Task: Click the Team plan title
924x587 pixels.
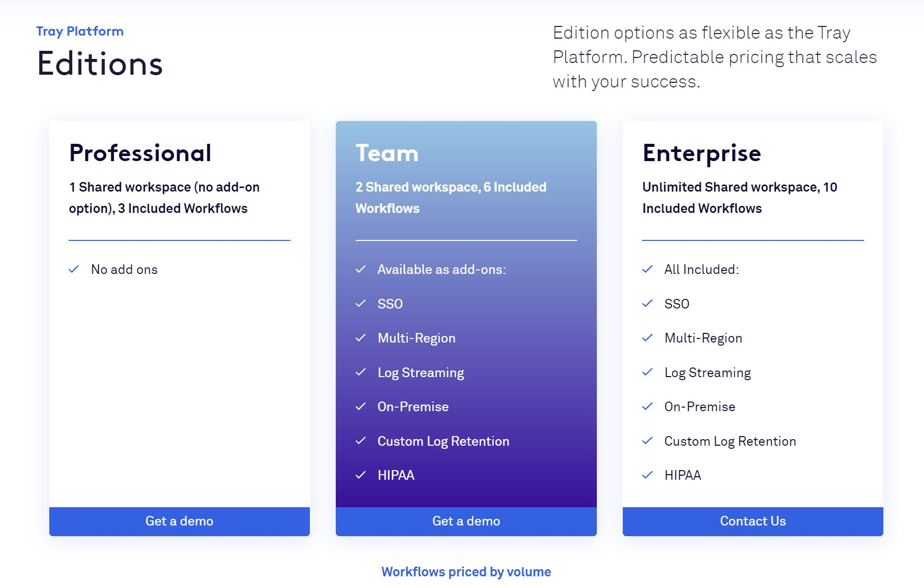Action: (387, 153)
